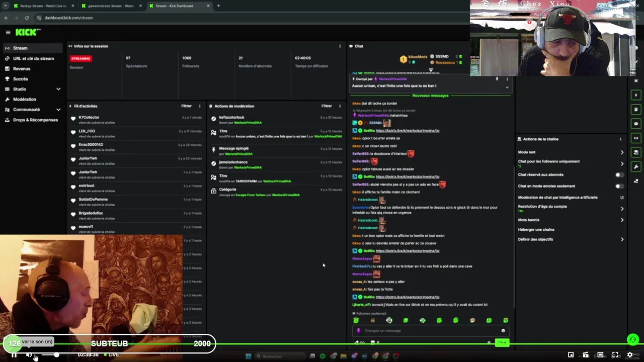Image resolution: width=644 pixels, height=362 pixels.
Task: Click the session-info icon in the right rail
Action: [636, 138]
